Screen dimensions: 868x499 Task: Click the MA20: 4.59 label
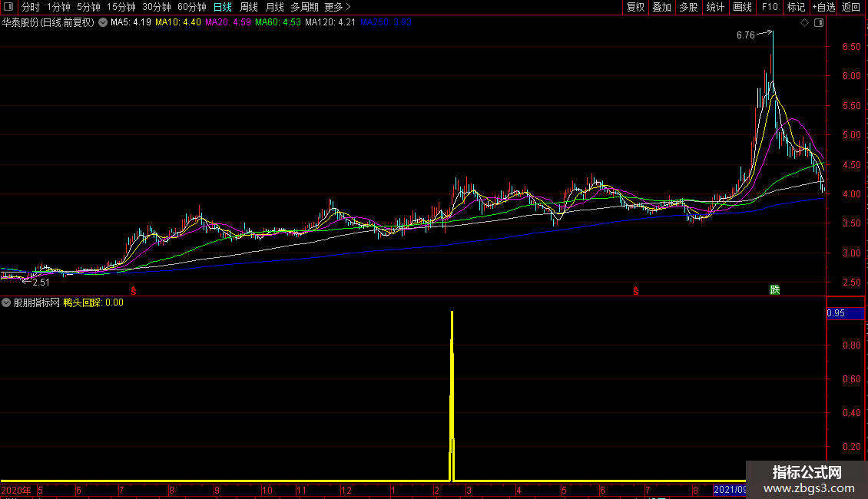(228, 22)
